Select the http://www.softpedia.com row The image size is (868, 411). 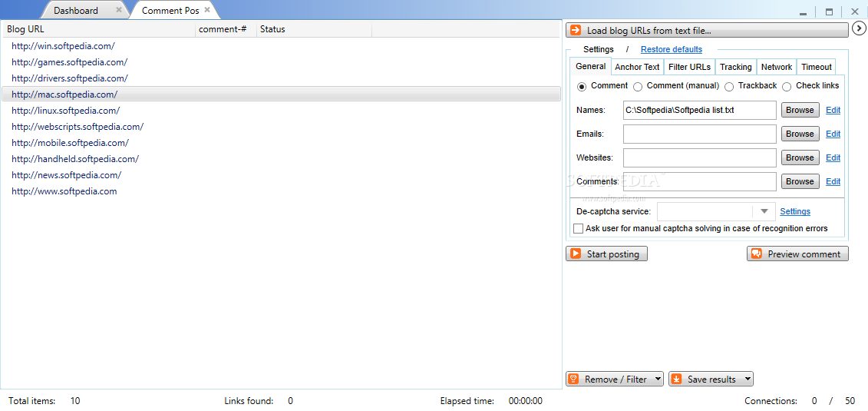click(281, 191)
